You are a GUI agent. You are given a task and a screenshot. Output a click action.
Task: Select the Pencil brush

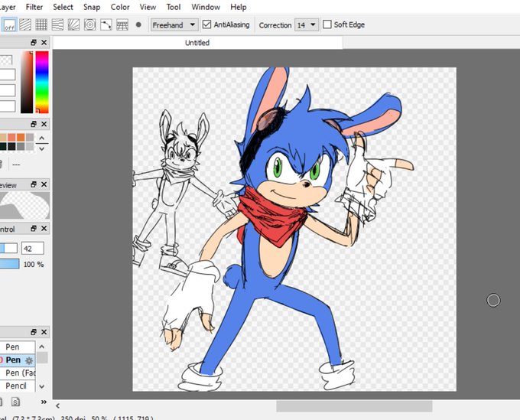click(x=18, y=386)
